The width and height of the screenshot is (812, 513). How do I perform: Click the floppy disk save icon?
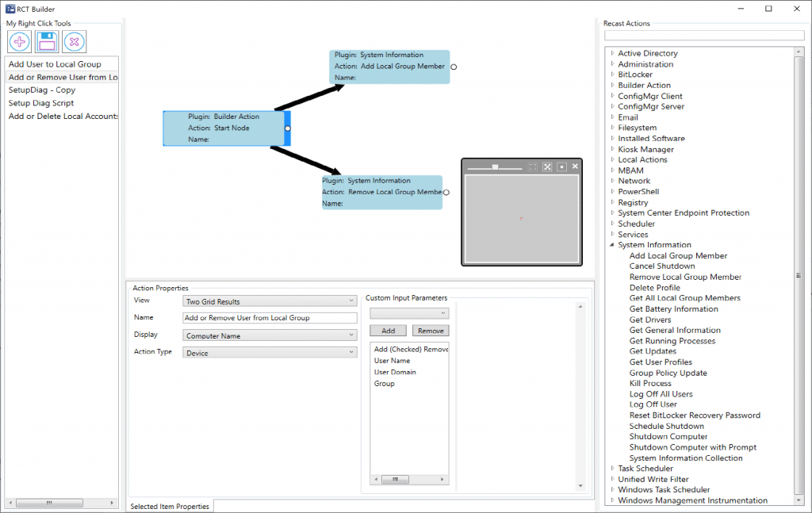pos(46,41)
